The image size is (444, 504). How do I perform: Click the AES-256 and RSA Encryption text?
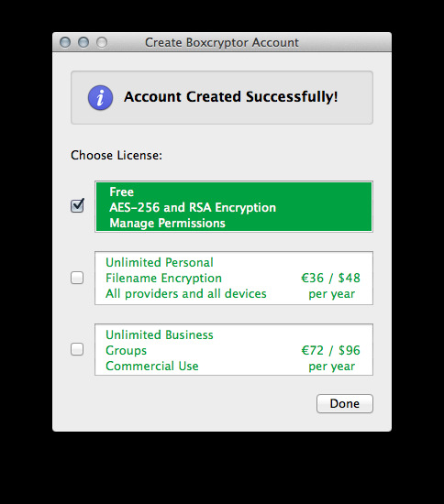coord(193,207)
